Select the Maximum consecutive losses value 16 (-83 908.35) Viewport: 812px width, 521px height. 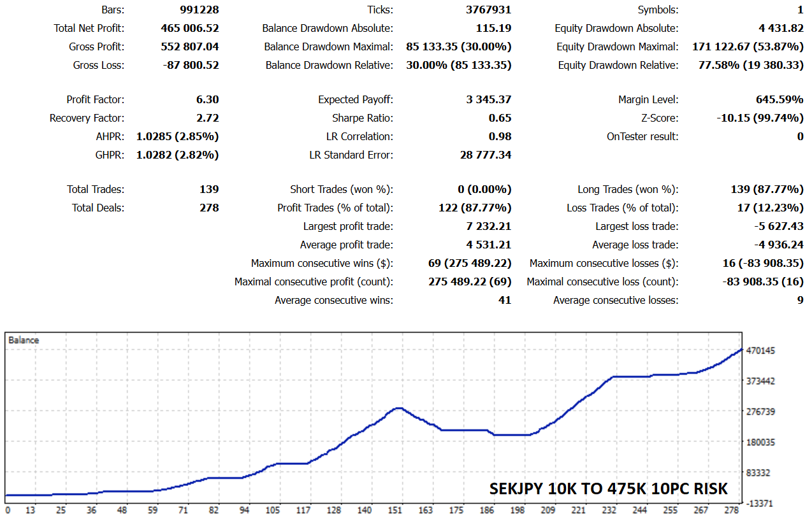click(x=759, y=264)
